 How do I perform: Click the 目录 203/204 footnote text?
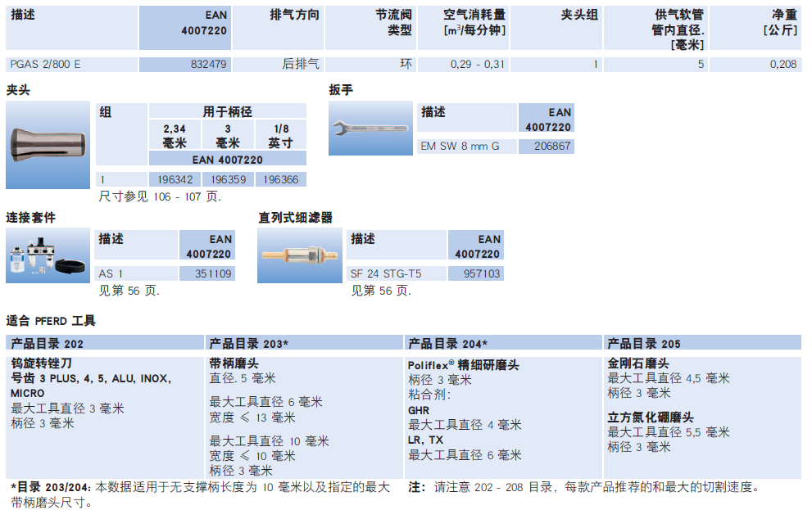click(x=200, y=494)
